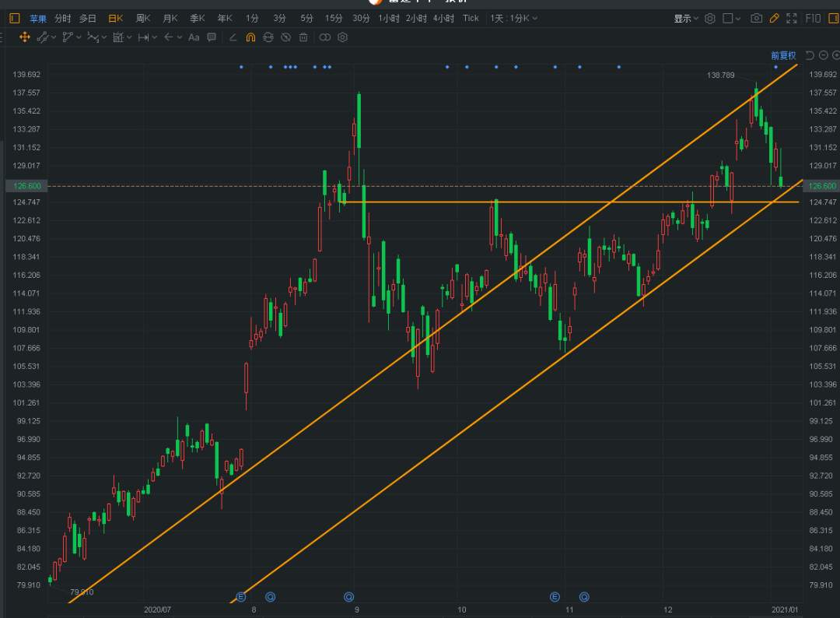The height and width of the screenshot is (618, 840).
Task: Click the 2021/01 date axis label
Action: click(785, 609)
